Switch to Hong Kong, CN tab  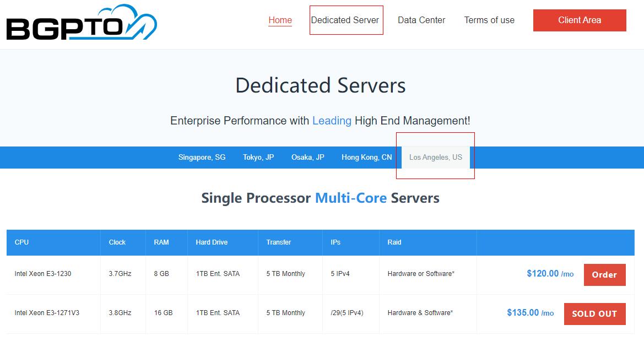pos(367,158)
